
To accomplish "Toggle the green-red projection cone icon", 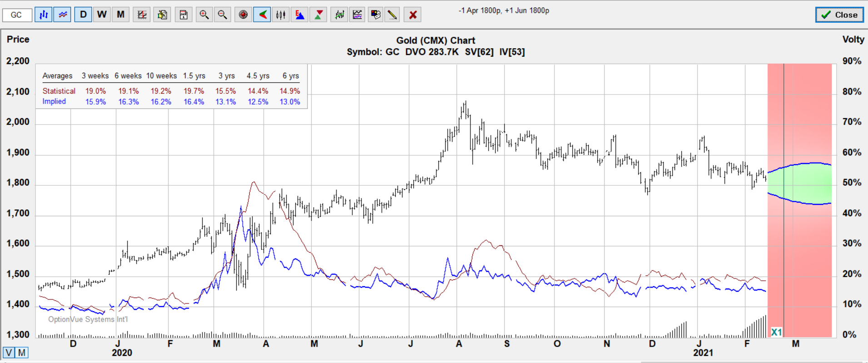I will click(x=262, y=15).
